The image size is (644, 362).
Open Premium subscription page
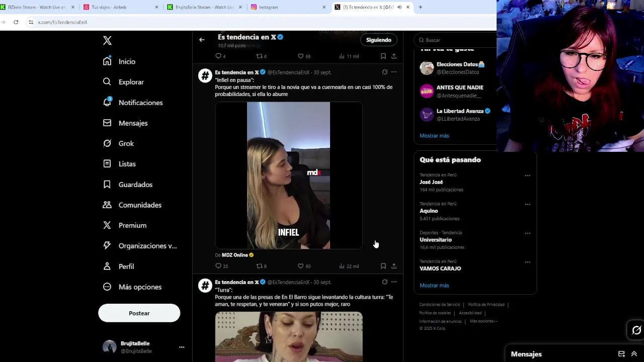coord(125,225)
